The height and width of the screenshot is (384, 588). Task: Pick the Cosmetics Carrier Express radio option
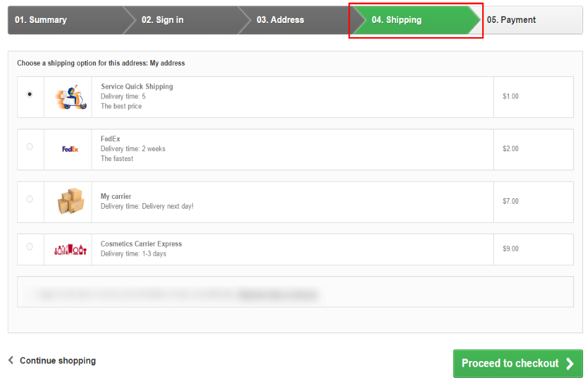pyautogui.click(x=30, y=247)
